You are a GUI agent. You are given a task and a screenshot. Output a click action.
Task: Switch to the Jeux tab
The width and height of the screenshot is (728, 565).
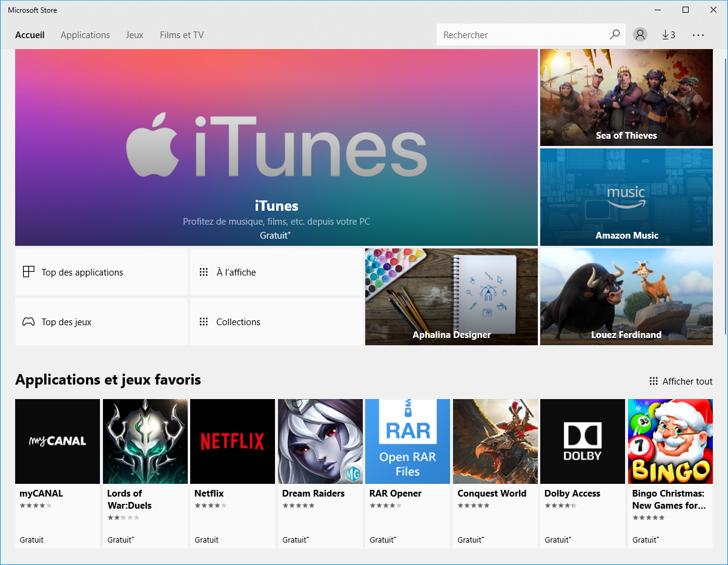pos(134,35)
